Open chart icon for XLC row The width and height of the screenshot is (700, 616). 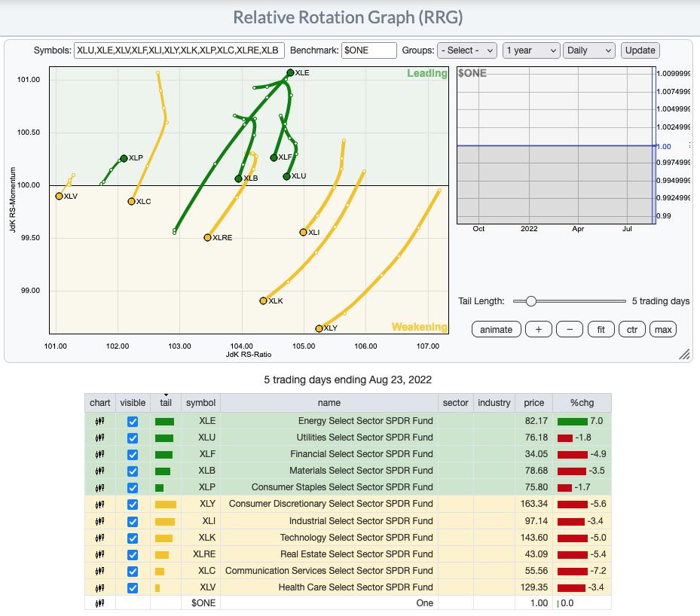100,571
